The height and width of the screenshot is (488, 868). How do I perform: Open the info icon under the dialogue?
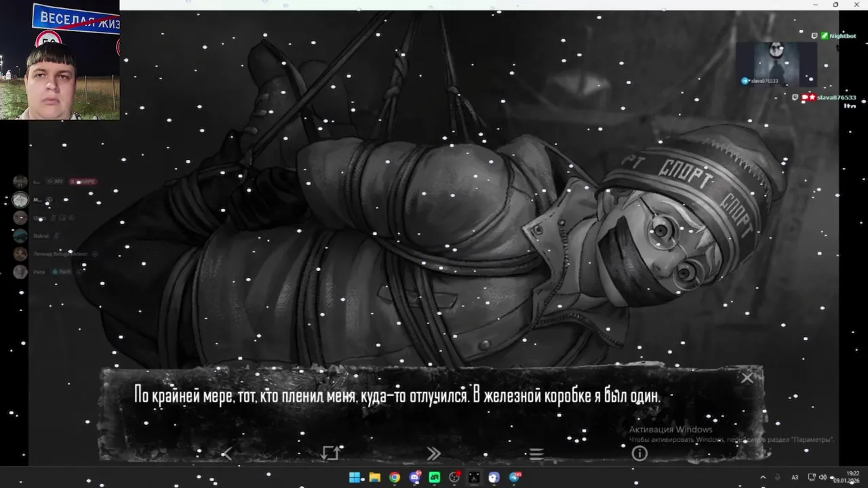tap(639, 453)
